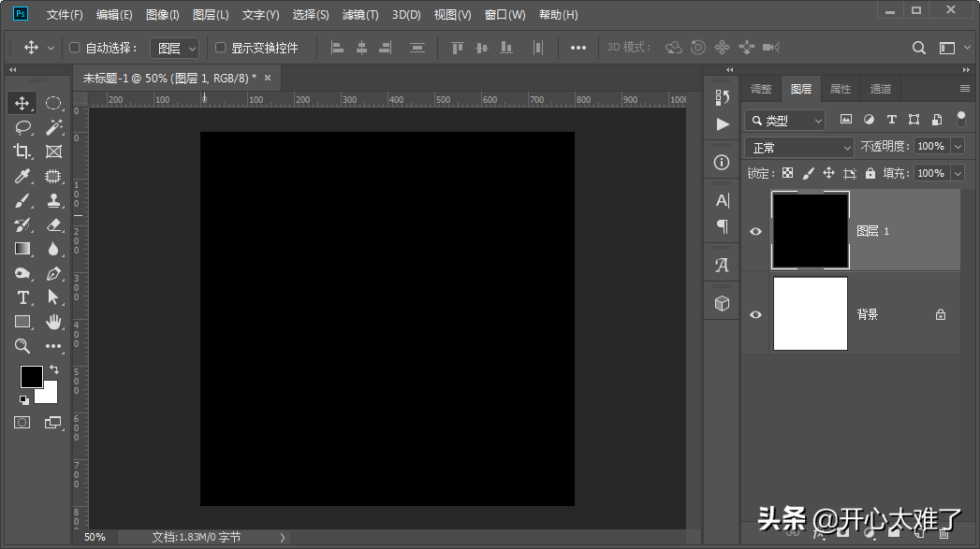The image size is (980, 549).
Task: Toggle lock all padlock icon
Action: (x=870, y=173)
